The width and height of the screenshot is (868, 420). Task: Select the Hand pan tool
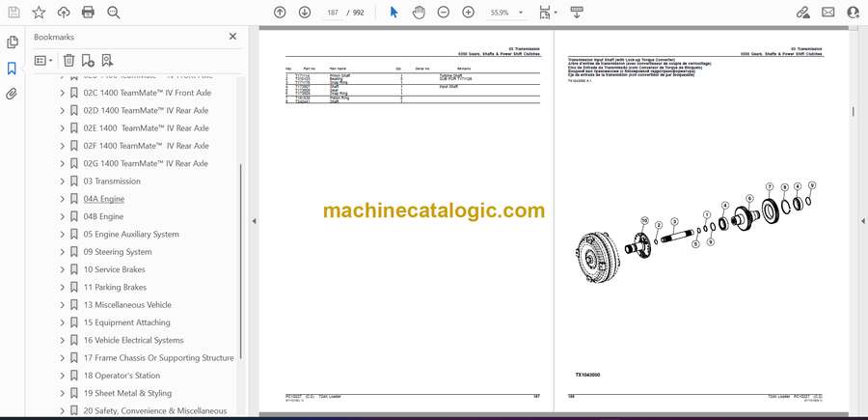click(x=418, y=13)
